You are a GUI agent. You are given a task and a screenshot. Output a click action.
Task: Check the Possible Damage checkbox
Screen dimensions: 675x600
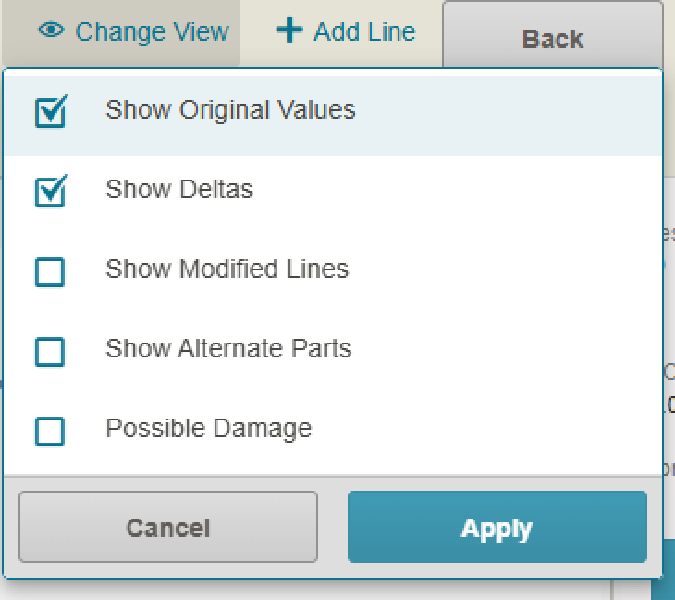(x=50, y=431)
